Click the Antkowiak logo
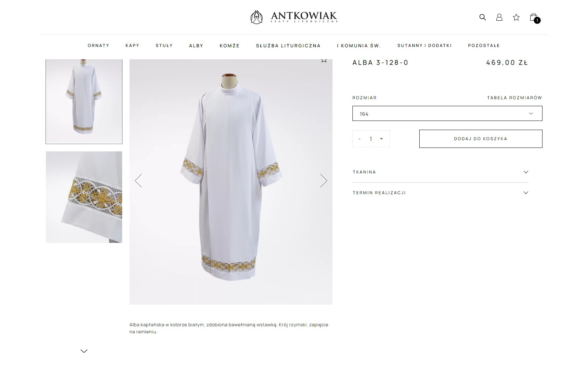 (294, 17)
